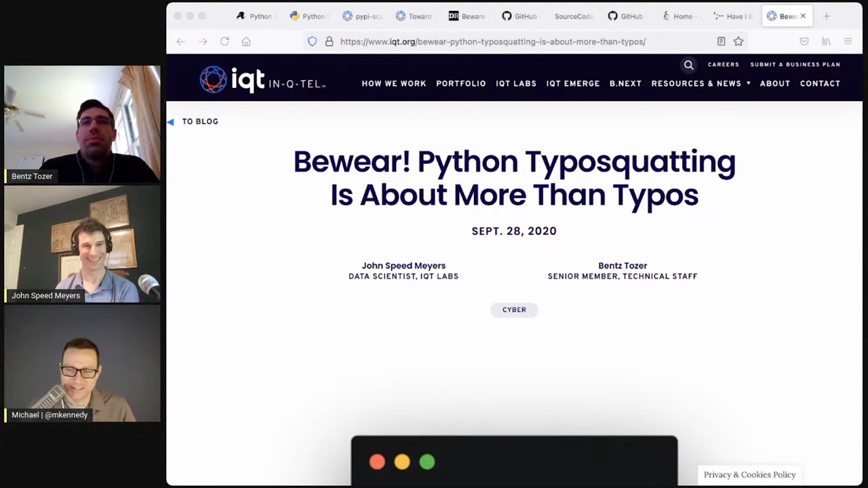This screenshot has height=488, width=868.
Task: Click the Cyber category tag
Action: [x=514, y=310]
